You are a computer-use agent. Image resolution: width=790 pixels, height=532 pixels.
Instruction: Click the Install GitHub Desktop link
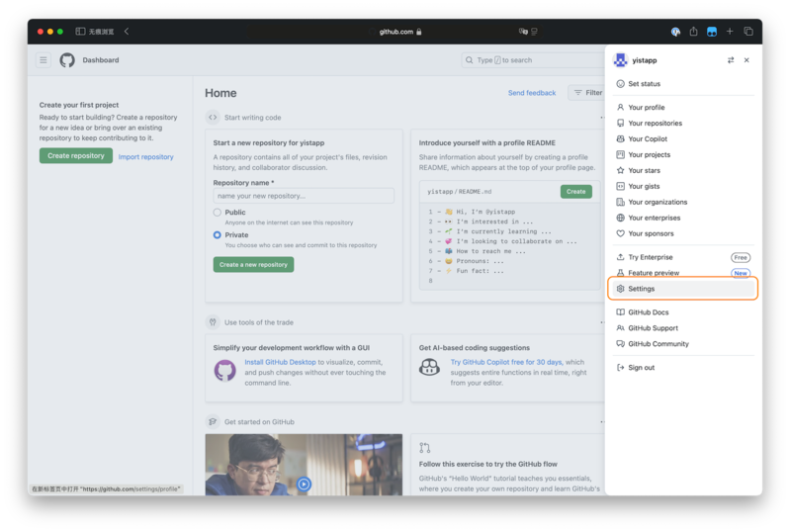click(280, 362)
